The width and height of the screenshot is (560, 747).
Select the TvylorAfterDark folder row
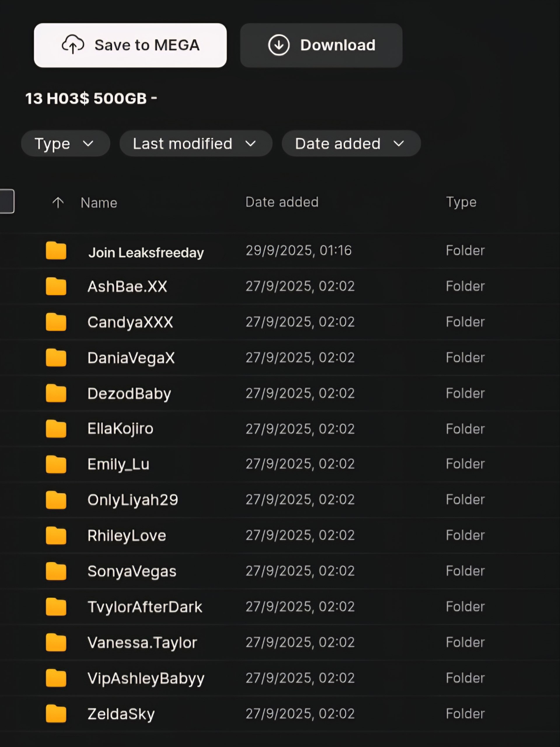pos(280,607)
